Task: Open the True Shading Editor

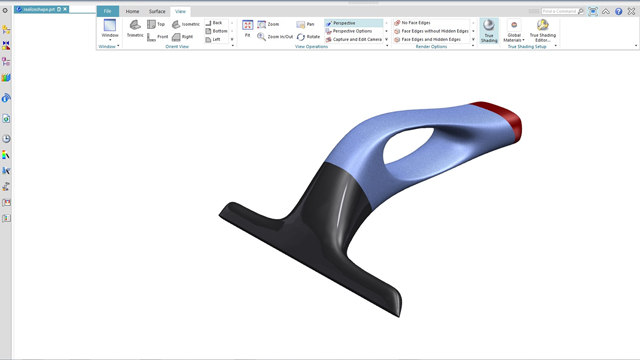Action: (x=542, y=31)
